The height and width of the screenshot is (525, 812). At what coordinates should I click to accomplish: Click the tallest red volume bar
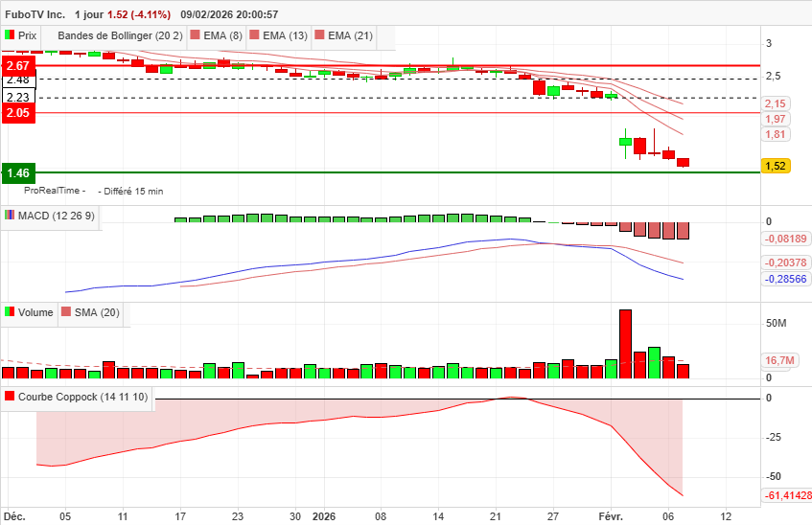626,344
